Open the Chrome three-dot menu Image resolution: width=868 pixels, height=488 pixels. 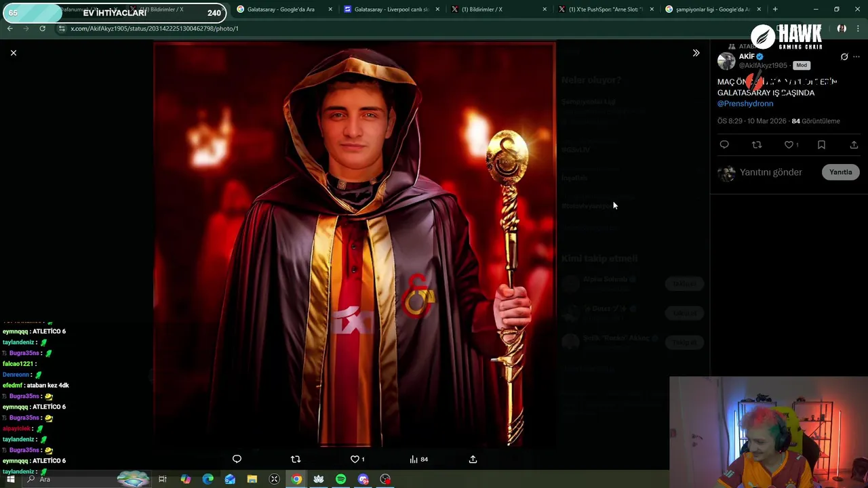tap(858, 28)
